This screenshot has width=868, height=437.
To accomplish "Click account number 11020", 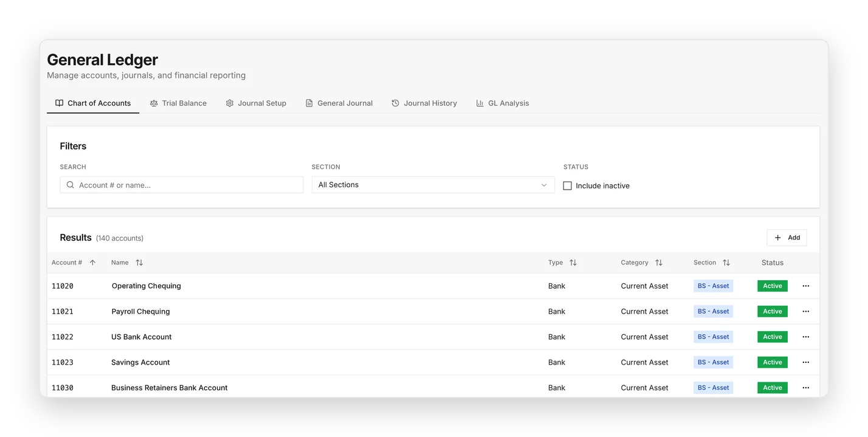I will (x=63, y=286).
